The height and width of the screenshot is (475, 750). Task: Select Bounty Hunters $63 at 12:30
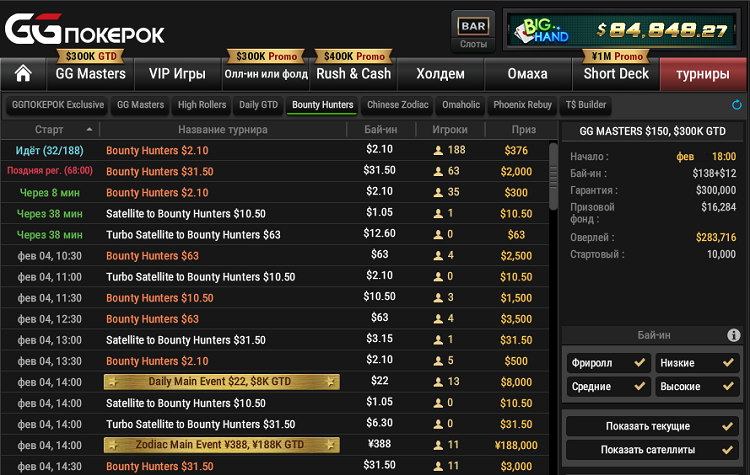[275, 319]
